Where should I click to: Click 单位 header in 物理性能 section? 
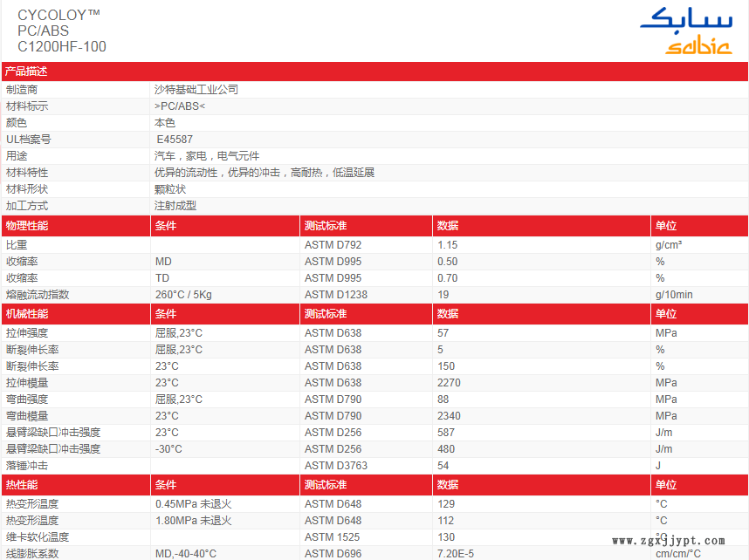pos(666,226)
